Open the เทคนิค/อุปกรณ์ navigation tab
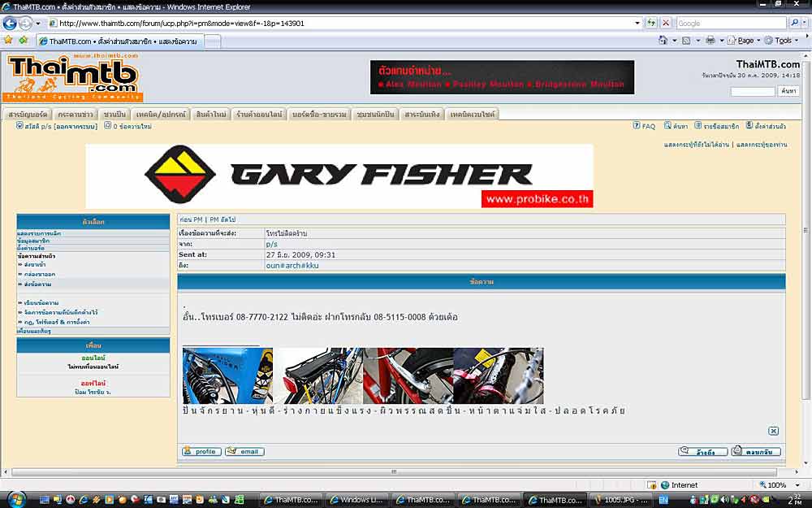 point(161,114)
